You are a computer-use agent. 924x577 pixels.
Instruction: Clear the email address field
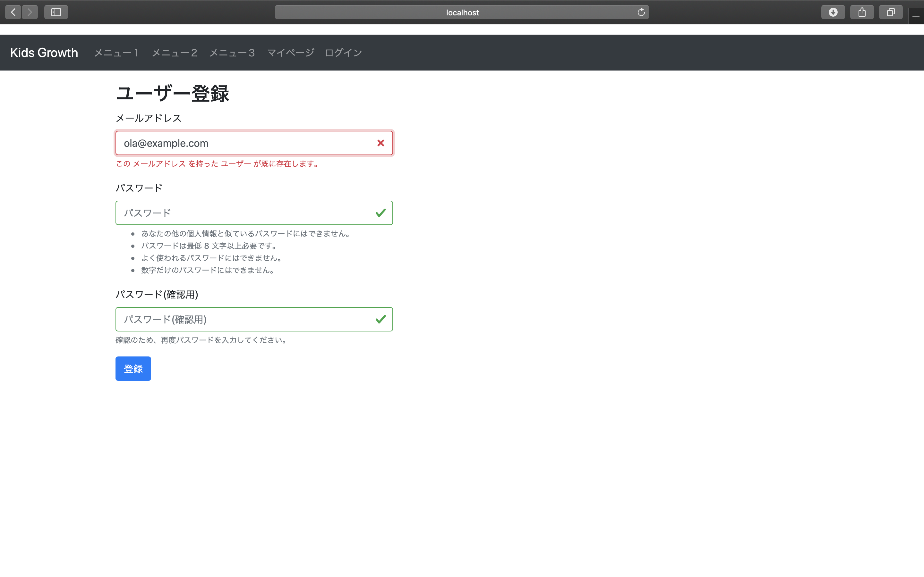[x=381, y=143]
